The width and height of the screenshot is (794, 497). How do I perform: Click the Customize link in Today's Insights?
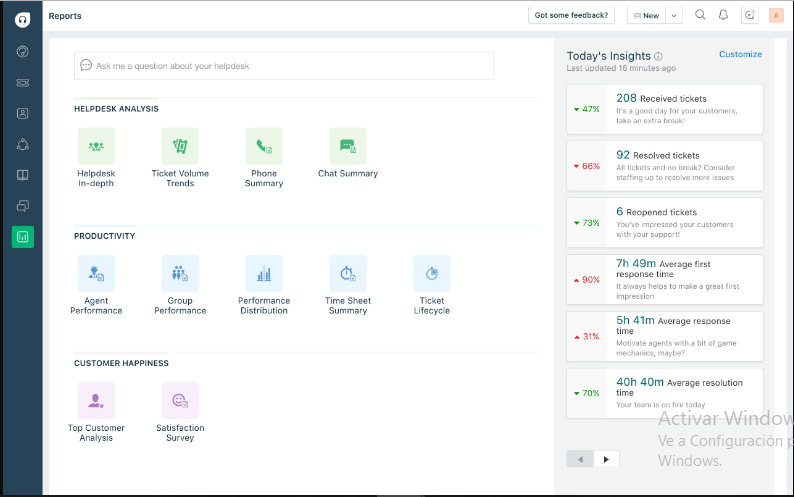740,54
